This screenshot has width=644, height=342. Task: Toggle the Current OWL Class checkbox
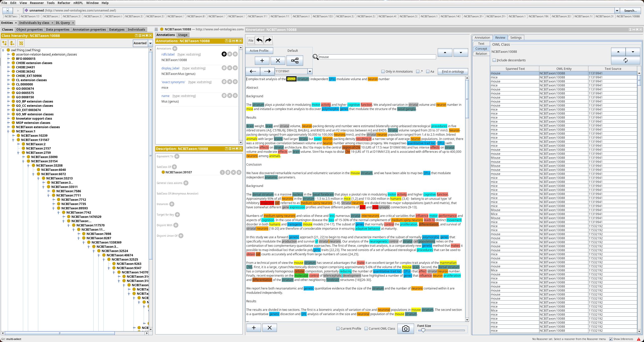[x=366, y=329]
